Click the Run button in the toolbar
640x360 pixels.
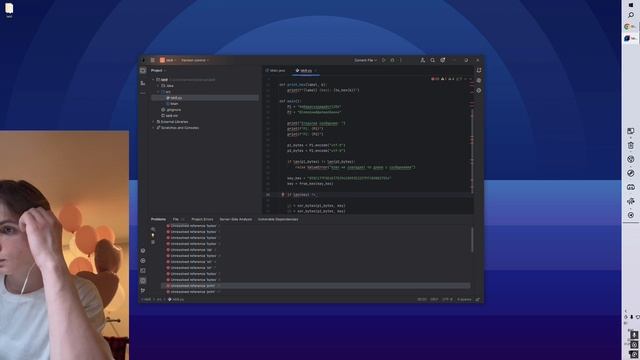(384, 60)
